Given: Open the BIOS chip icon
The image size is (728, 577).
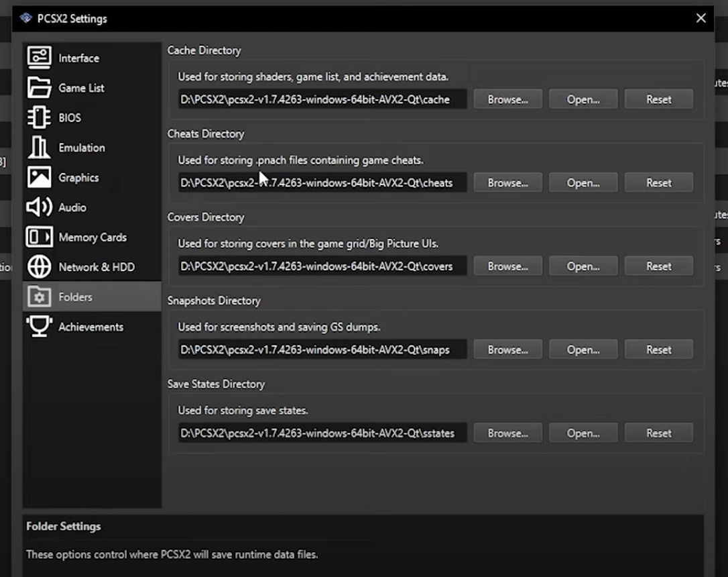Looking at the screenshot, I should 39,117.
